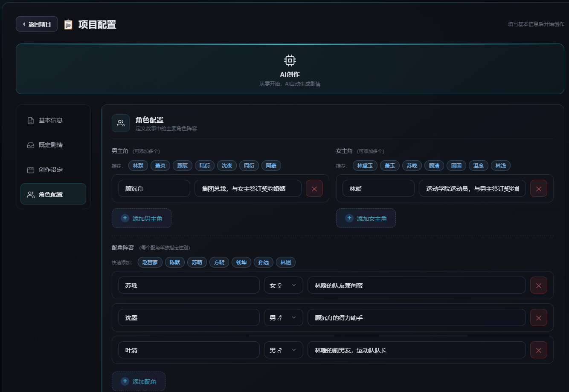Screen dimensions: 569x392
Task: Select 角色配置 sidebar item
Action: [53, 194]
